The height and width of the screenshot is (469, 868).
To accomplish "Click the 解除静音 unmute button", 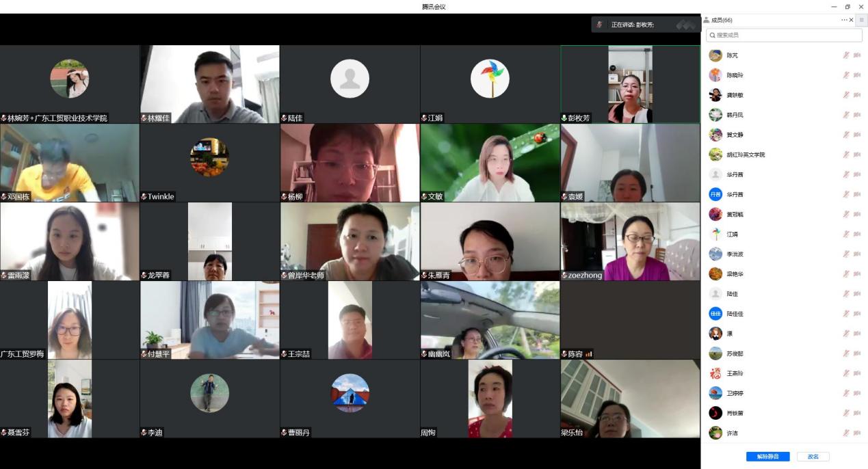I will pyautogui.click(x=767, y=456).
